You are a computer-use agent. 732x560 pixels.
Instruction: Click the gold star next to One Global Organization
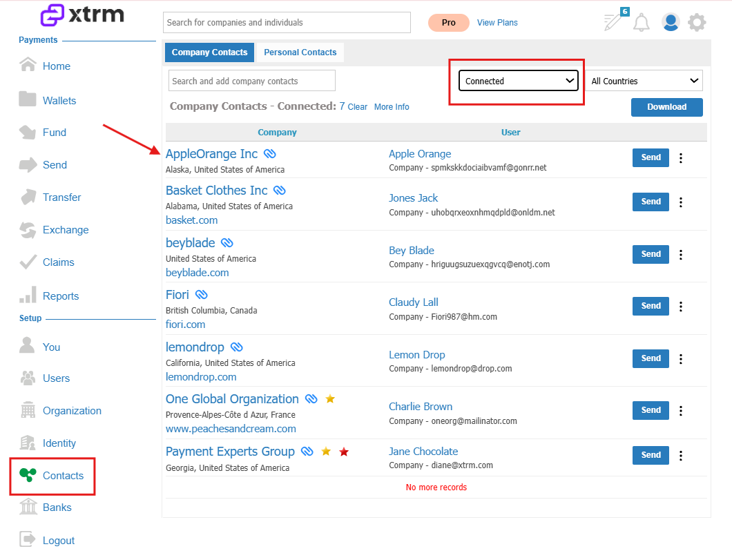[330, 398]
